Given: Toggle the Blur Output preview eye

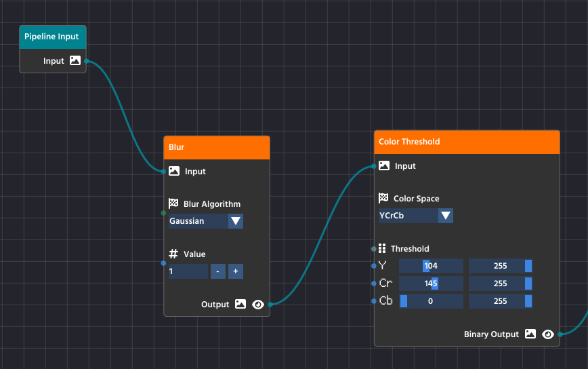Looking at the screenshot, I should [258, 304].
